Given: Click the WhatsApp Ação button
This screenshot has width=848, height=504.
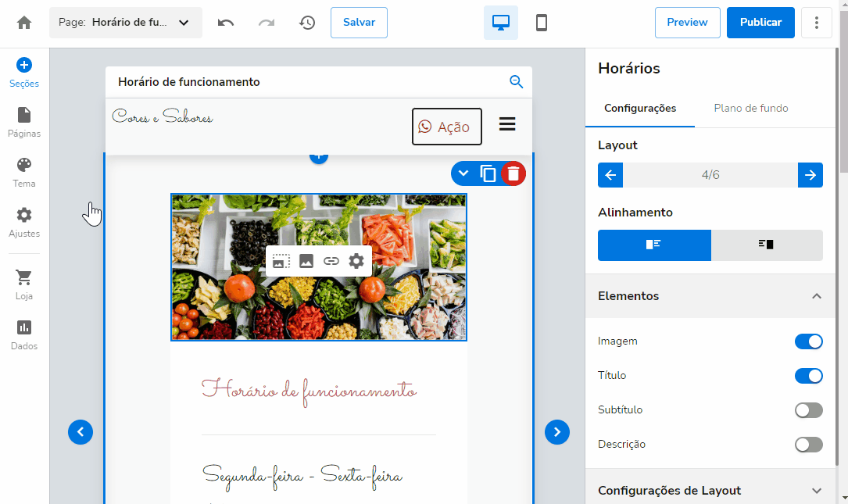Looking at the screenshot, I should point(447,127).
